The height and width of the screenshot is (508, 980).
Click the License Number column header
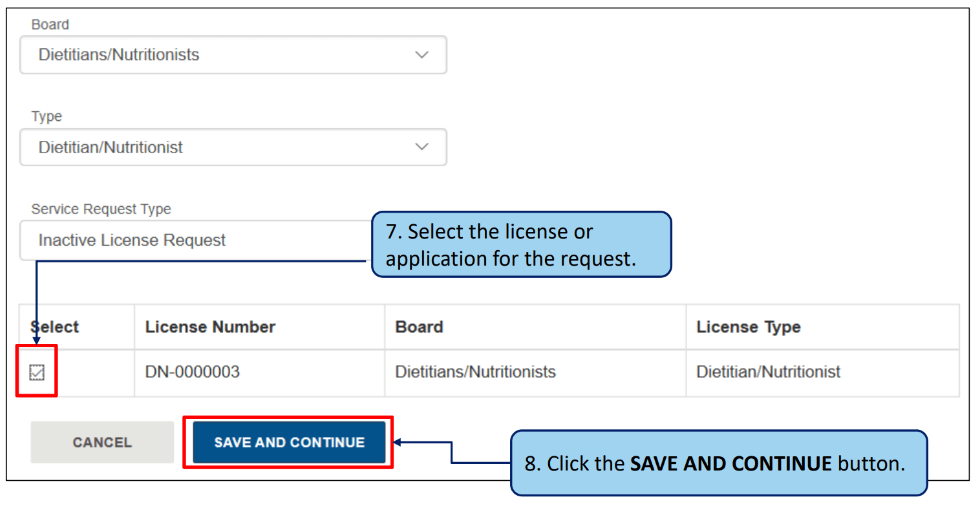pyautogui.click(x=210, y=327)
